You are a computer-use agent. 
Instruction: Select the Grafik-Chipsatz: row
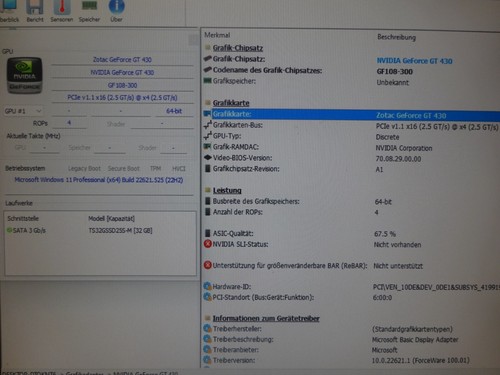click(x=352, y=59)
